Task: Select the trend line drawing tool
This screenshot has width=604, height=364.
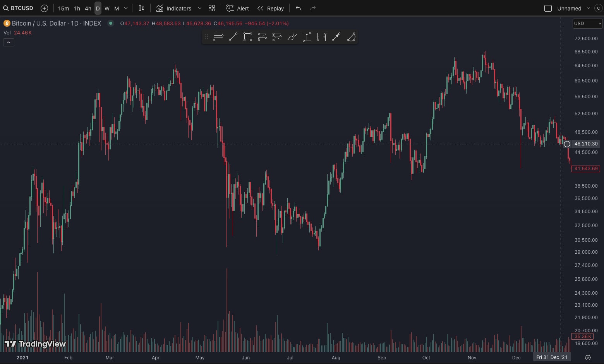Action: [x=233, y=37]
